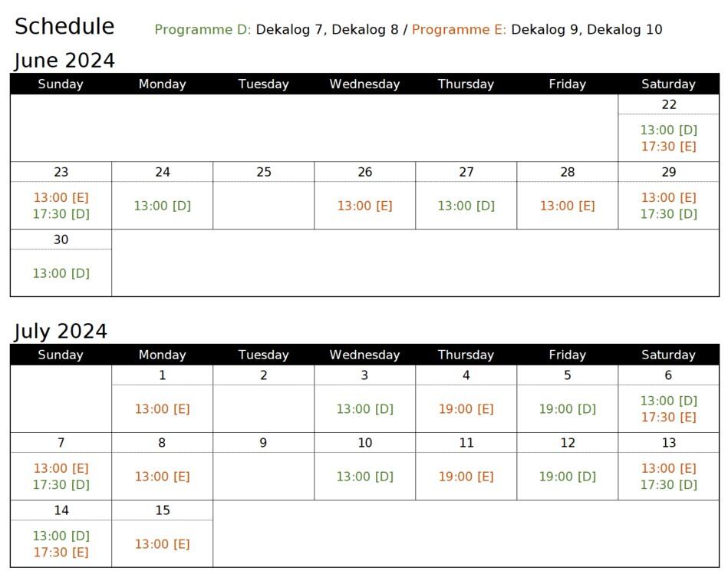Screen dimensions: 728x578
Task: Click the Programme D legend label
Action: [x=203, y=30]
